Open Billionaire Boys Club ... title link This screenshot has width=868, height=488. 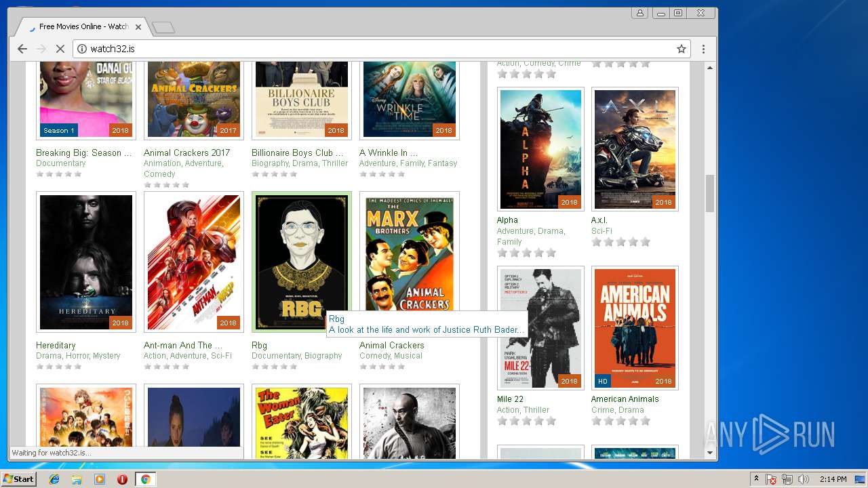coord(298,152)
